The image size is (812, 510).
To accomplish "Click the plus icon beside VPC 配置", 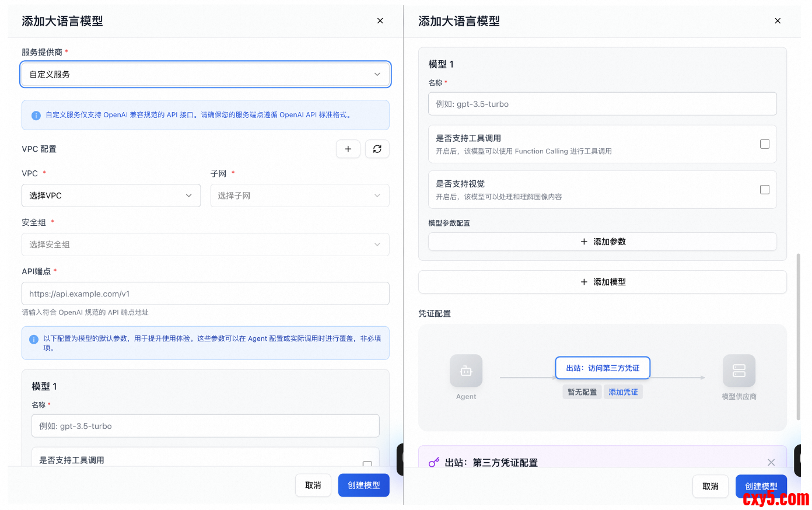I will [348, 149].
